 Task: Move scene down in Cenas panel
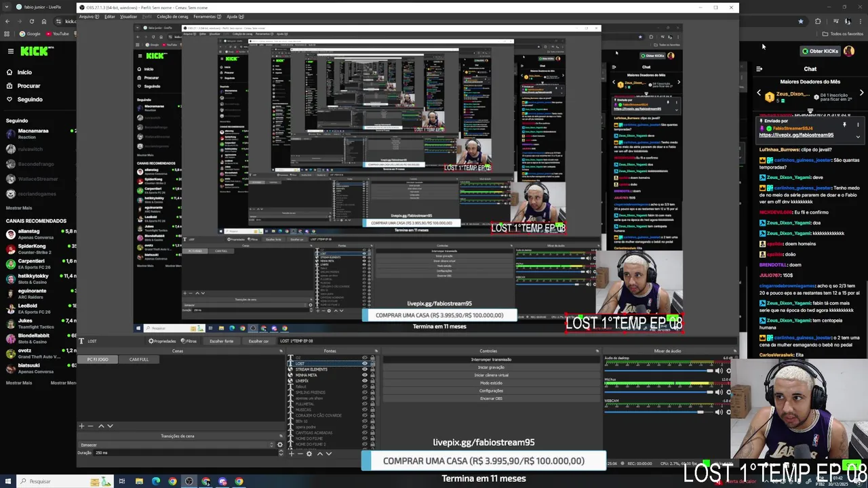coord(110,426)
